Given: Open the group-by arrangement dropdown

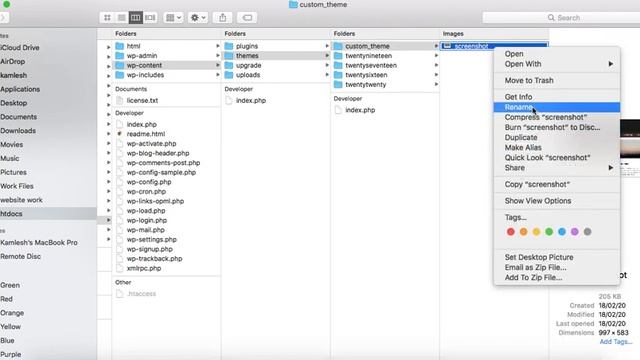Looking at the screenshot, I should point(173,18).
